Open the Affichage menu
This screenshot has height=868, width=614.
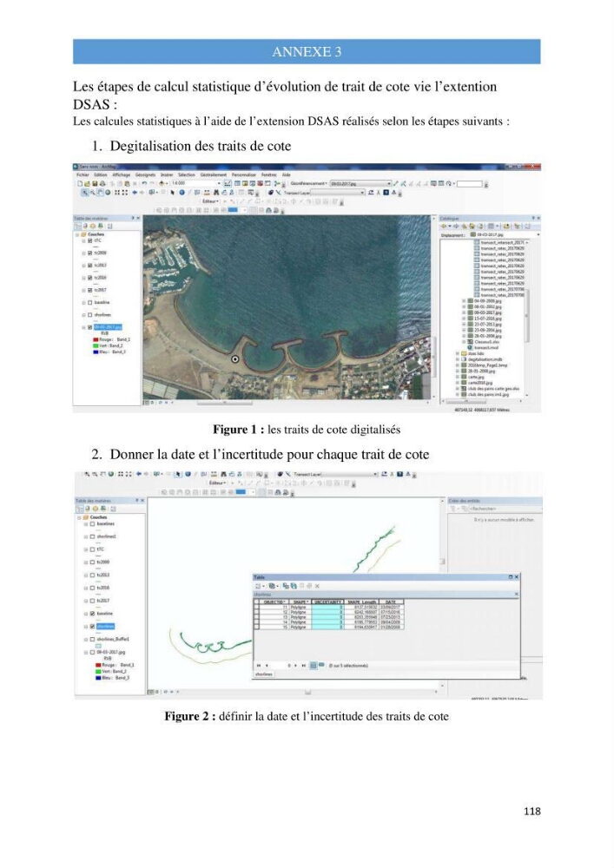[x=122, y=175]
